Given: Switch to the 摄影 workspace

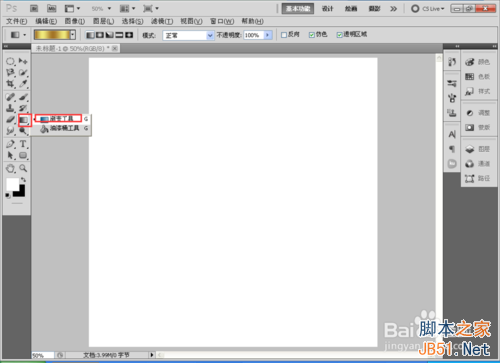Looking at the screenshot, I should pyautogui.click(x=374, y=9).
